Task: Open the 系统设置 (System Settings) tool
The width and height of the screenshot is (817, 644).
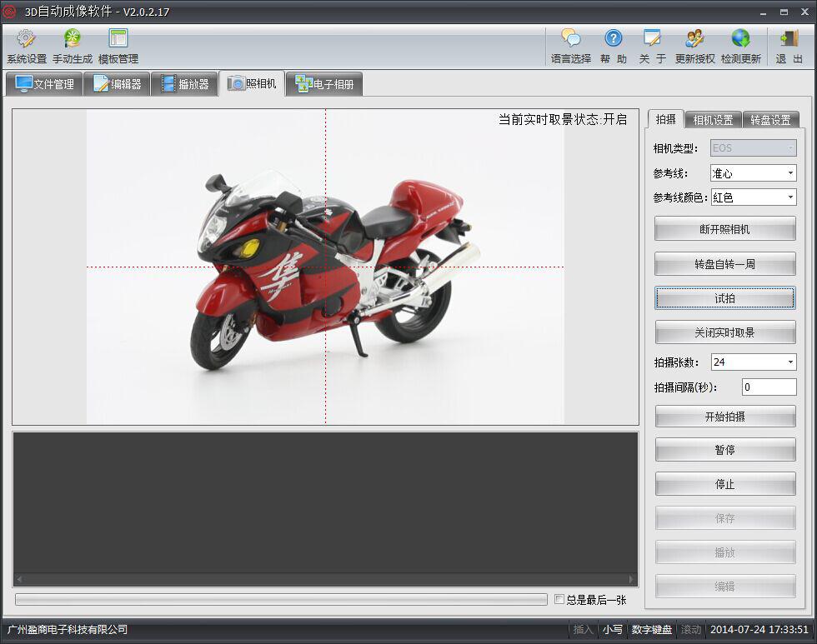Action: [x=24, y=45]
